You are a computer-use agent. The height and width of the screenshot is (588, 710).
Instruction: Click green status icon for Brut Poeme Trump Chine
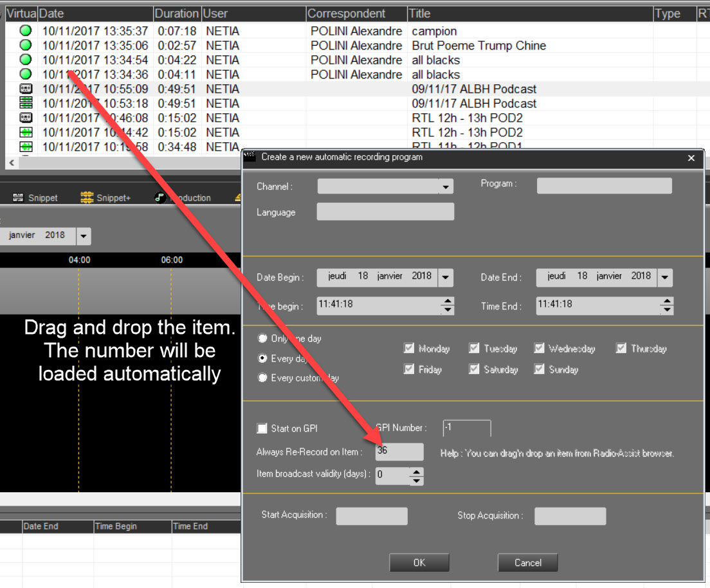click(26, 45)
